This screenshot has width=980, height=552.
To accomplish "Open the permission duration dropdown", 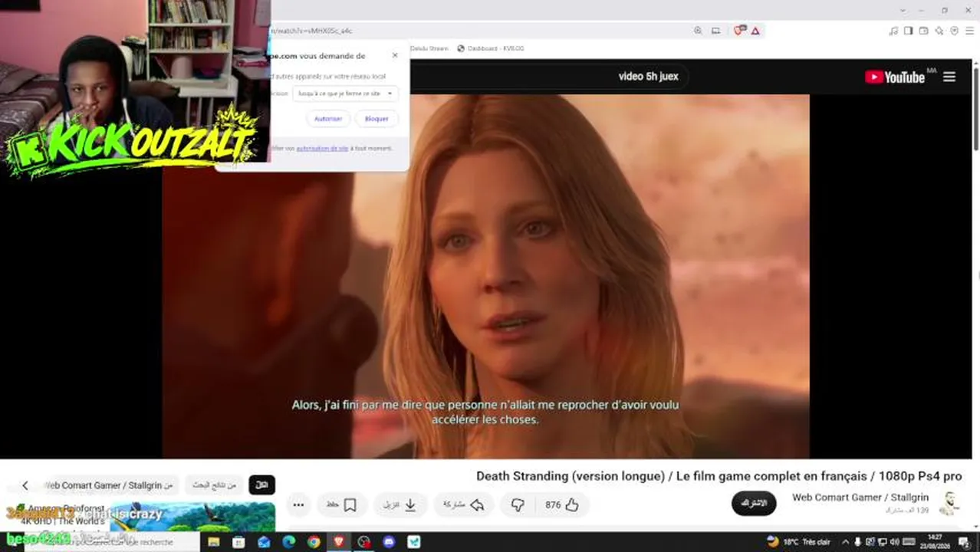I will click(345, 94).
